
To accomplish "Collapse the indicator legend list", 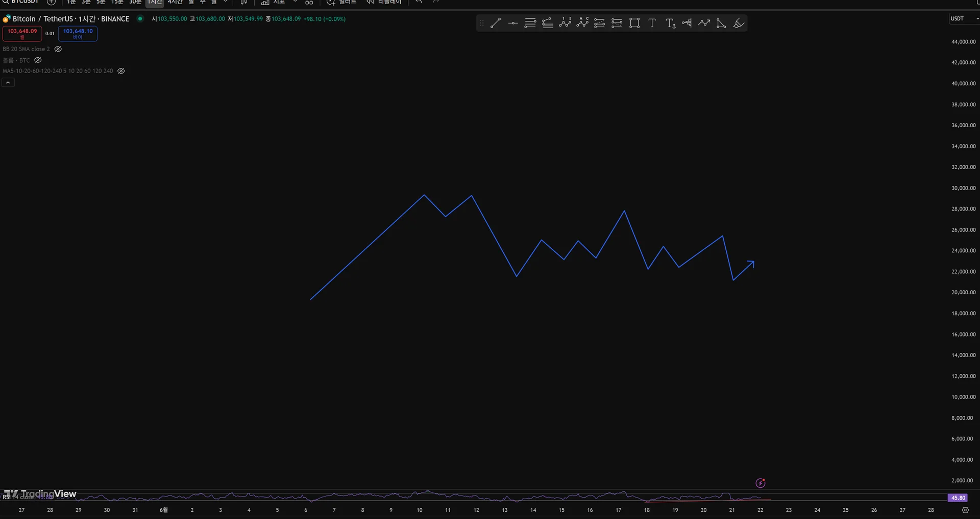I will (8, 82).
